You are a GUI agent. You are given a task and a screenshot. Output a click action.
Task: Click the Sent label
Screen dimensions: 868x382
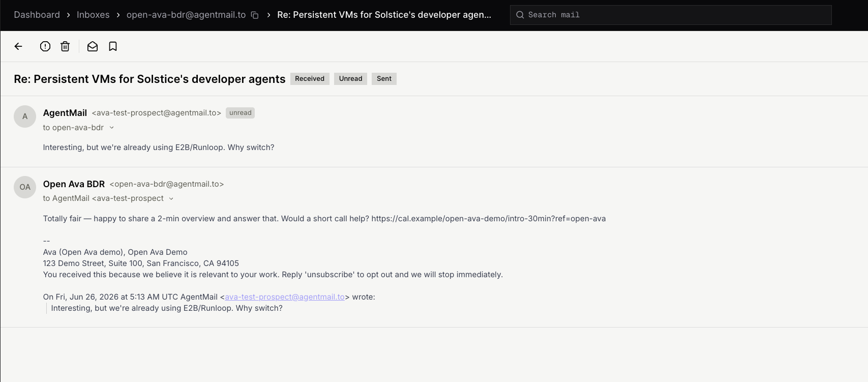pos(384,79)
